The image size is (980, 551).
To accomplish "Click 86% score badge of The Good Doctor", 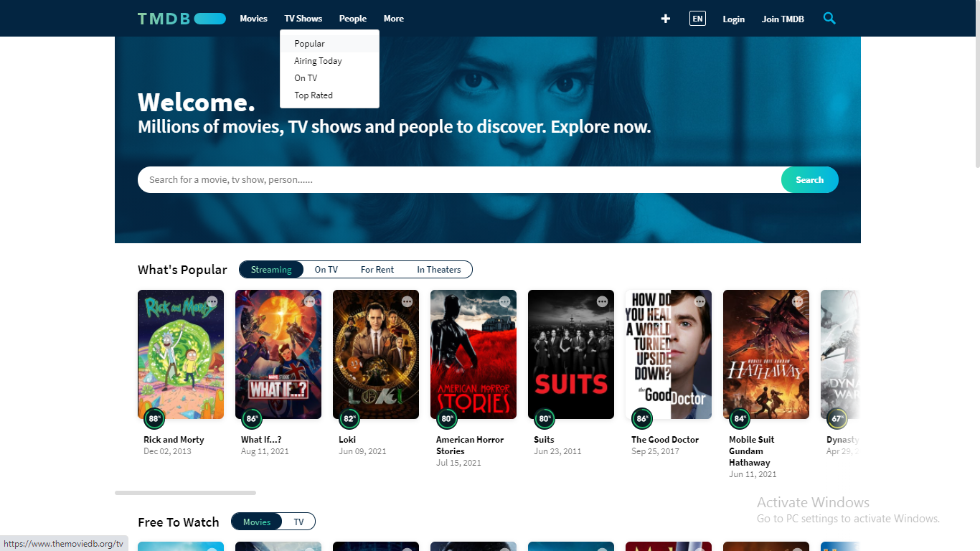I will tap(642, 418).
